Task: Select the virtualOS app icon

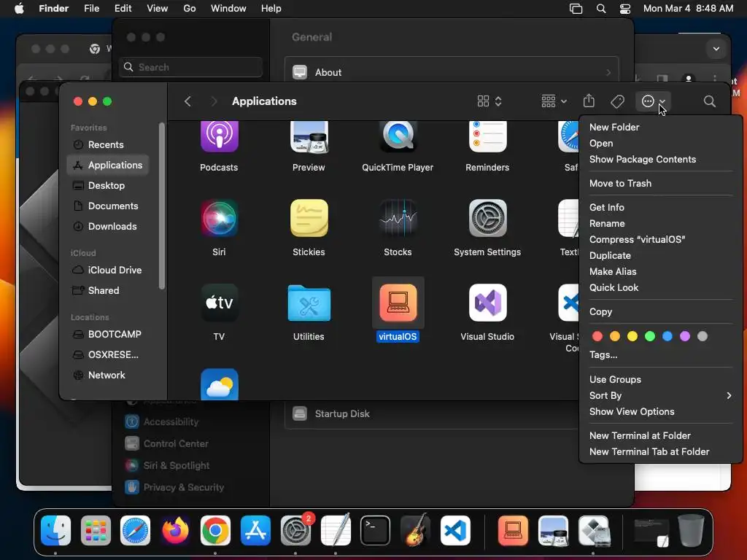Action: pos(398,303)
